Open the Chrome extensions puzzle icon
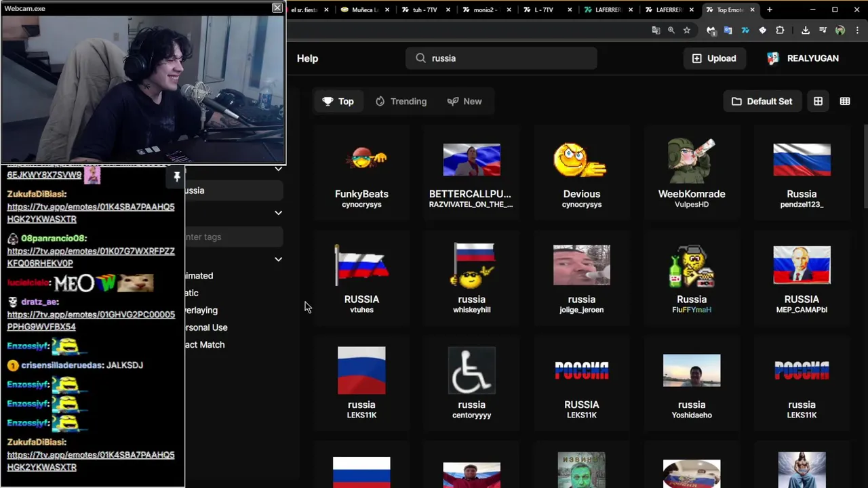The image size is (868, 488). pyautogui.click(x=780, y=30)
